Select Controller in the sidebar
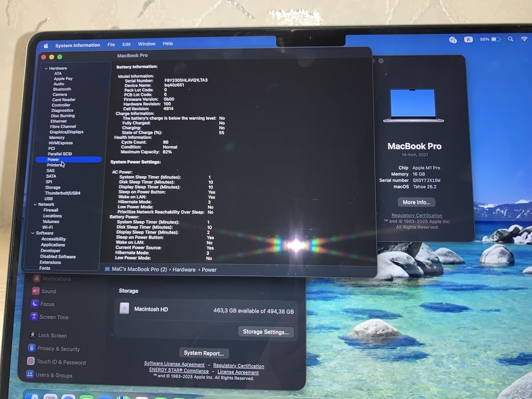Image resolution: width=532 pixels, height=399 pixels. point(61,105)
